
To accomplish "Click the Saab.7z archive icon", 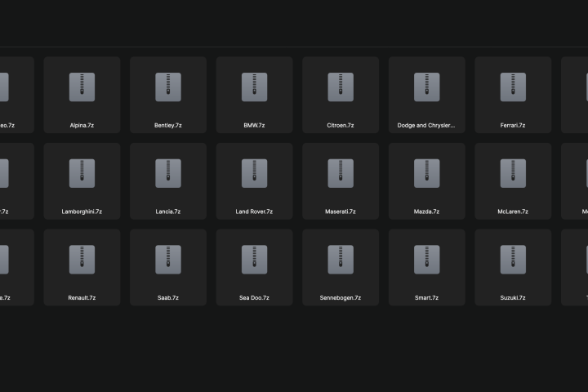I will (x=168, y=260).
